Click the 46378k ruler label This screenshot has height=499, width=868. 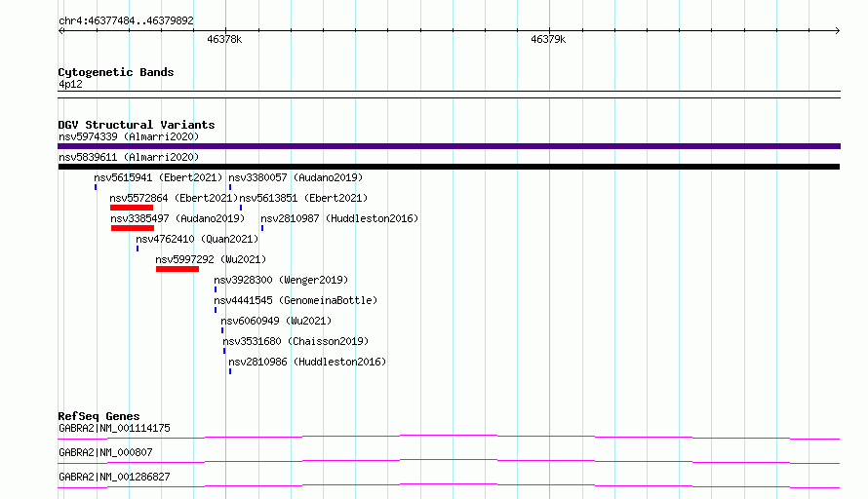pos(224,39)
